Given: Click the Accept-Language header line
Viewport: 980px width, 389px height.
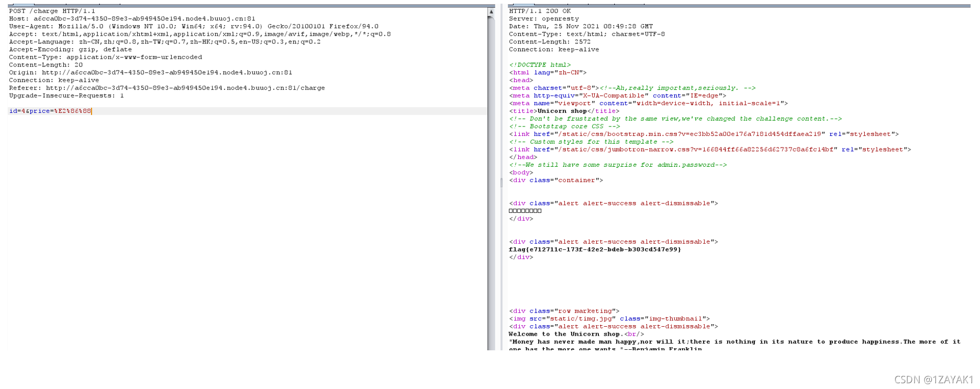Looking at the screenshot, I should (x=165, y=42).
